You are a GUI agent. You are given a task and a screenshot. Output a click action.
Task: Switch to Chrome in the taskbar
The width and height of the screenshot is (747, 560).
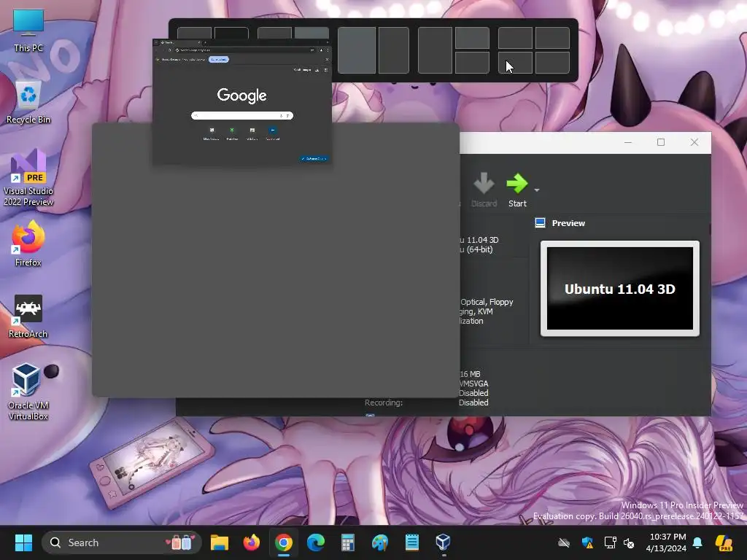tap(284, 542)
